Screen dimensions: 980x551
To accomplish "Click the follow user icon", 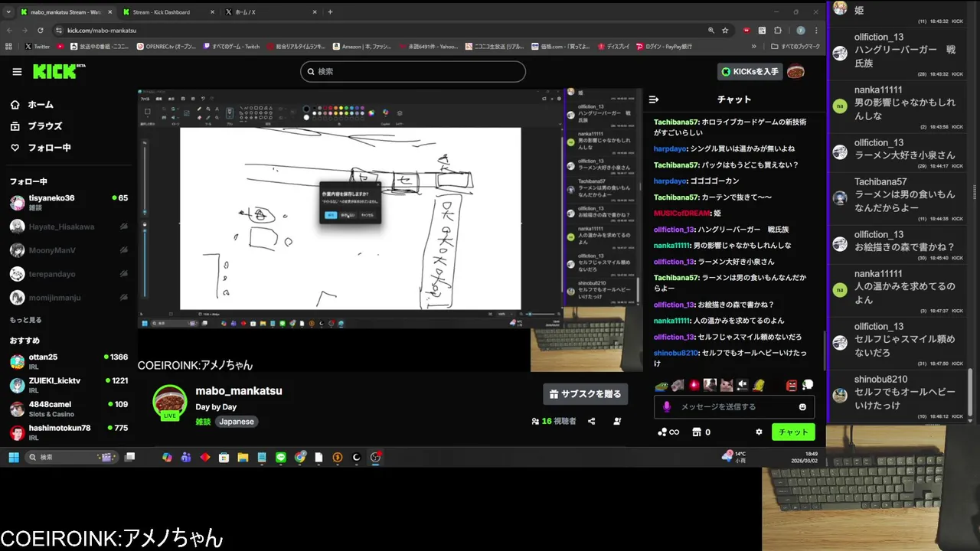I will [x=617, y=421].
